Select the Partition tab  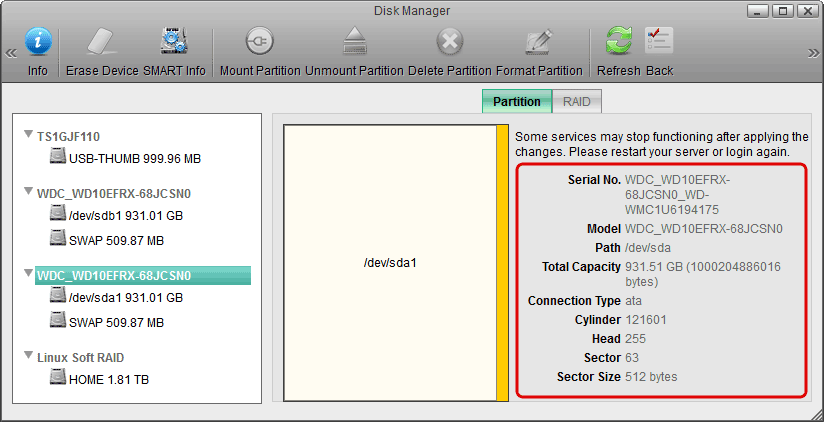tap(516, 102)
